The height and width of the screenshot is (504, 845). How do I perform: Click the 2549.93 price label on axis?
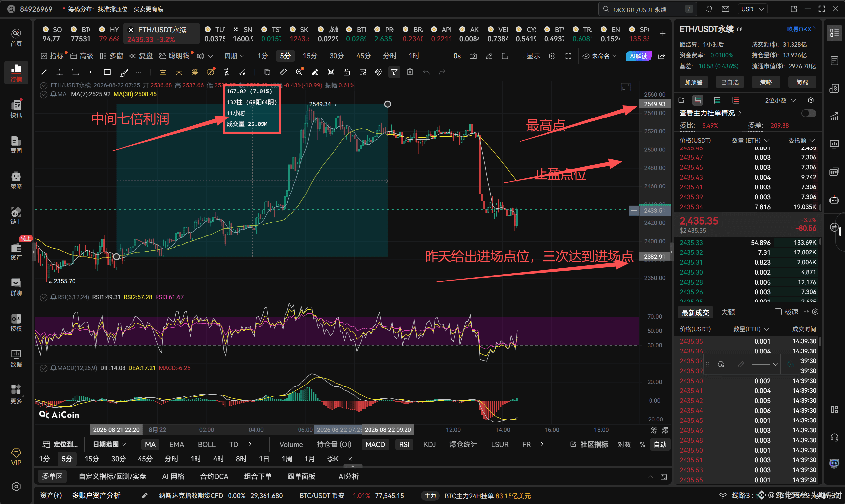tap(654, 104)
